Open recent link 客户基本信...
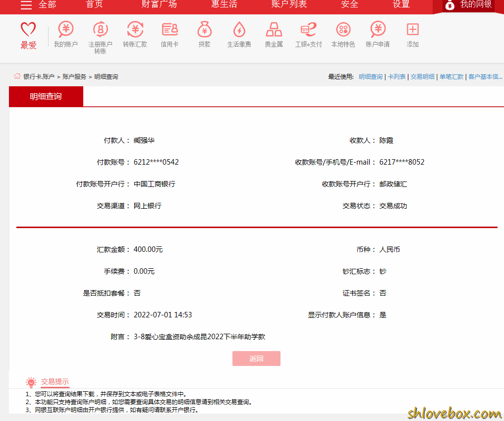Image resolution: width=504 pixels, height=421 pixels. click(x=485, y=76)
